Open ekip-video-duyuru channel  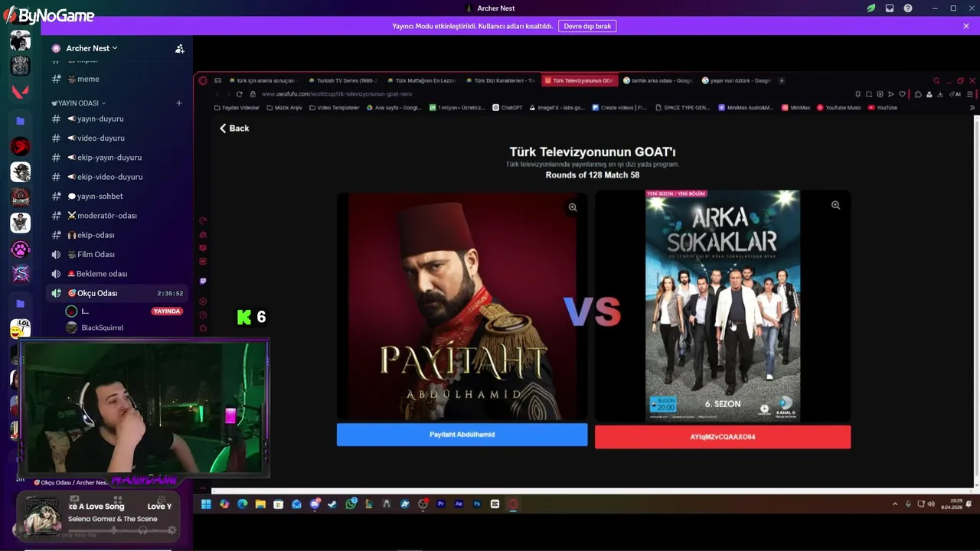[115, 177]
